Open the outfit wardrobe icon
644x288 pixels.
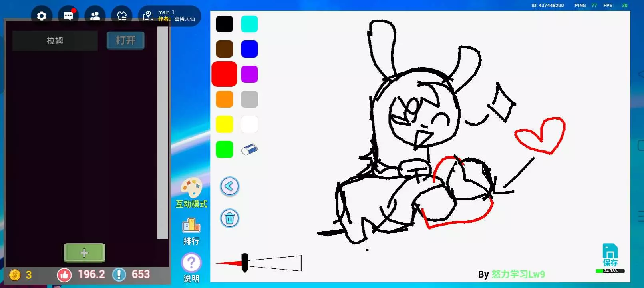[122, 16]
